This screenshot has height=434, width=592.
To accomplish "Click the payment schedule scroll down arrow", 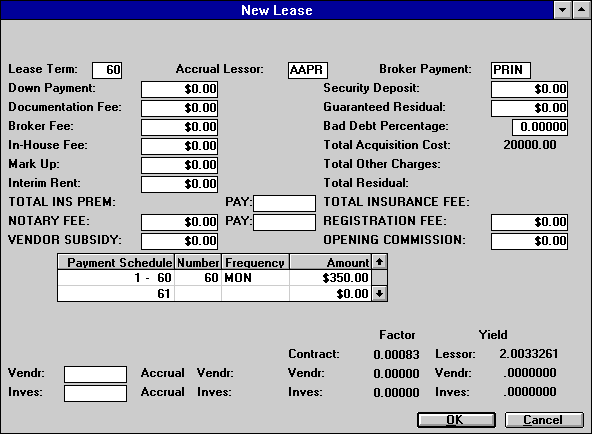I will pyautogui.click(x=379, y=293).
